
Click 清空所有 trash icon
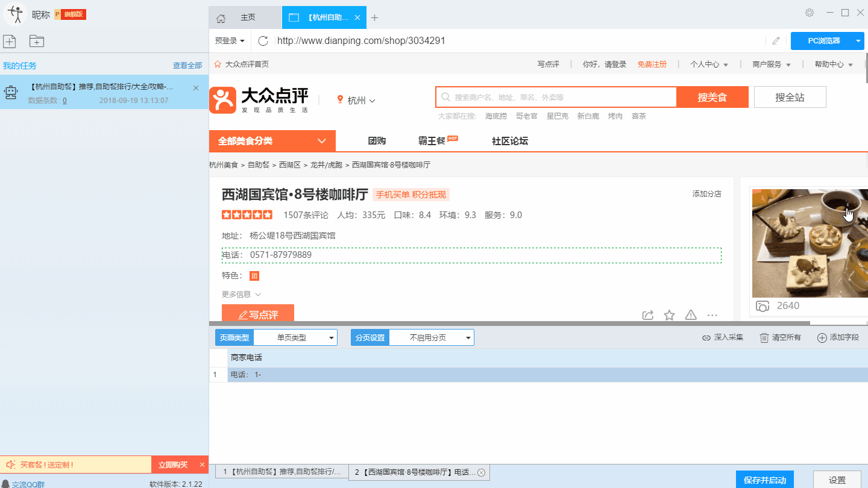coord(764,338)
